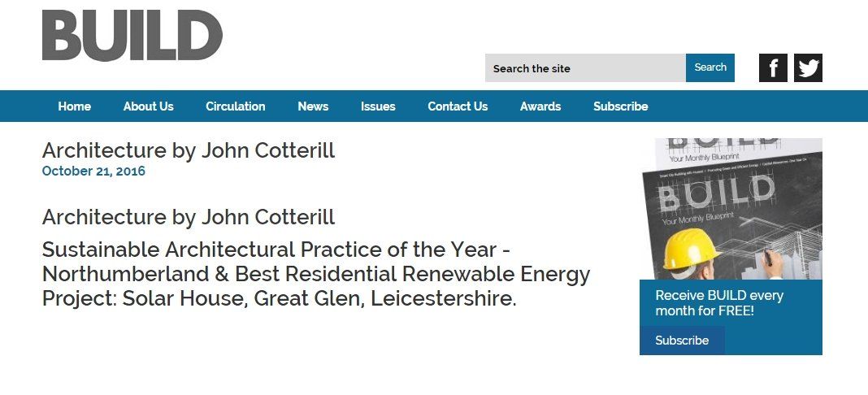
Task: Open the Facebook page icon
Action: coord(773,68)
